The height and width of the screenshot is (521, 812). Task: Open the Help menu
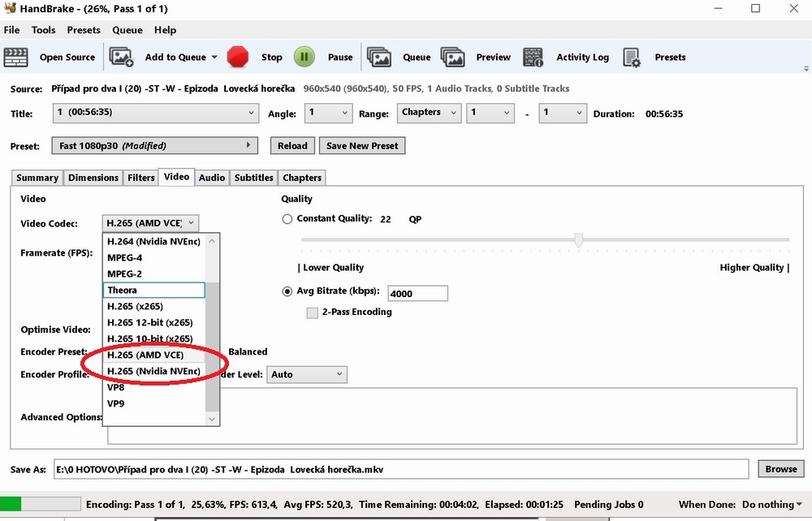[x=165, y=30]
